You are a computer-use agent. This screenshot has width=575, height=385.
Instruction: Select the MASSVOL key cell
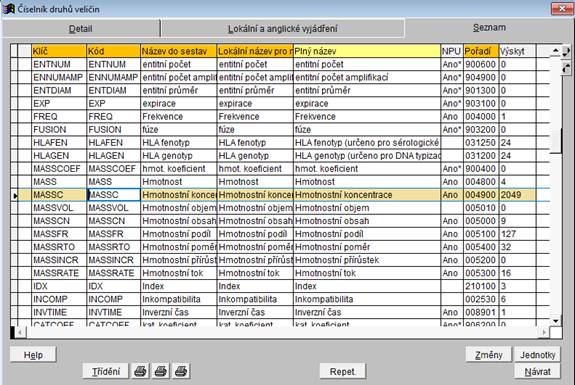(59, 208)
